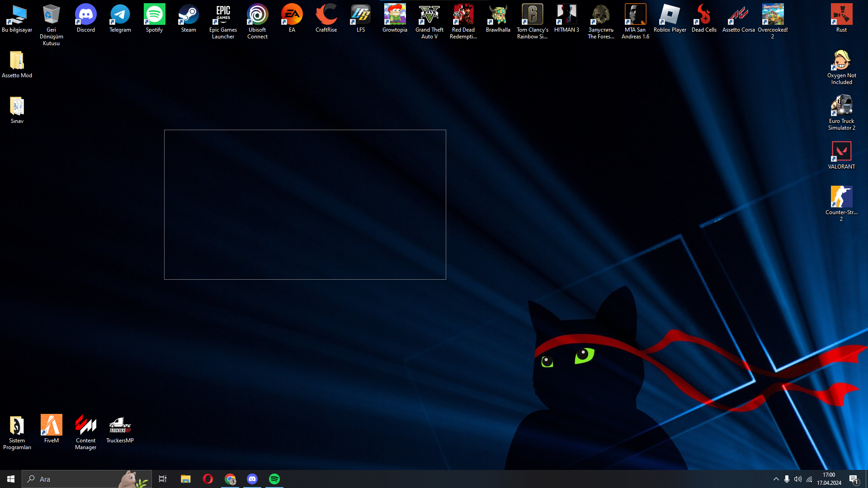
Task: Select the Counter-Strike 2 shortcut
Action: pos(842,204)
